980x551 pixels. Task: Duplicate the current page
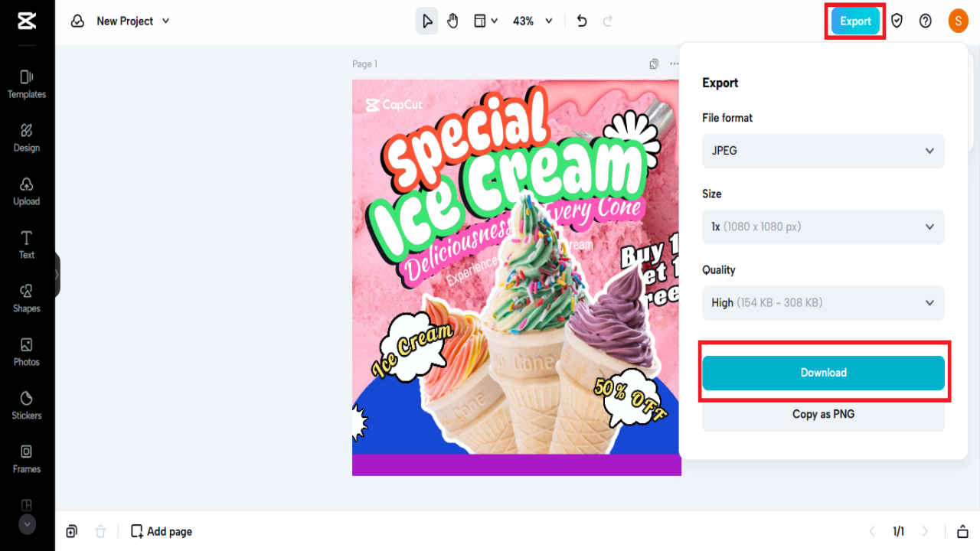tap(653, 64)
